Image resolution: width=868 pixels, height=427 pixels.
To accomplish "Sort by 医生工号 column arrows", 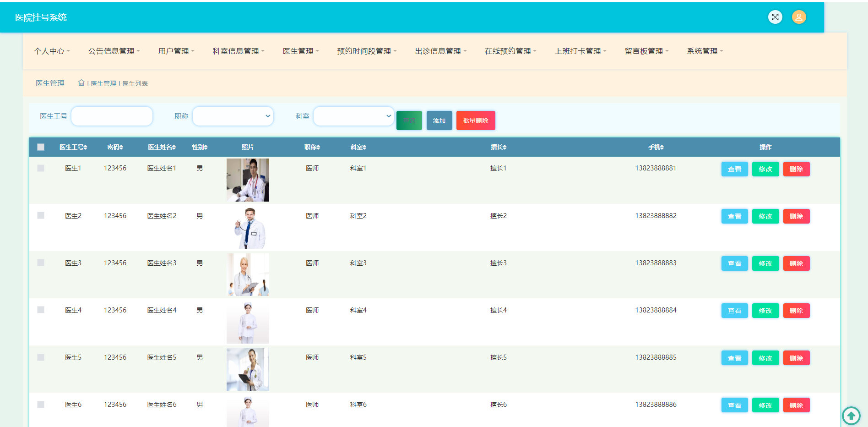I will [85, 147].
